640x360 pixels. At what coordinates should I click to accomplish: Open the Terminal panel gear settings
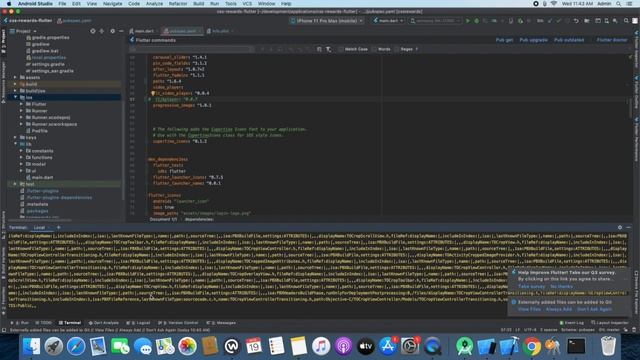click(620, 227)
